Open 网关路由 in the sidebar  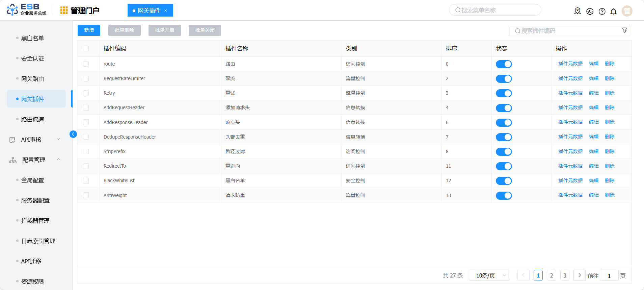(33, 79)
